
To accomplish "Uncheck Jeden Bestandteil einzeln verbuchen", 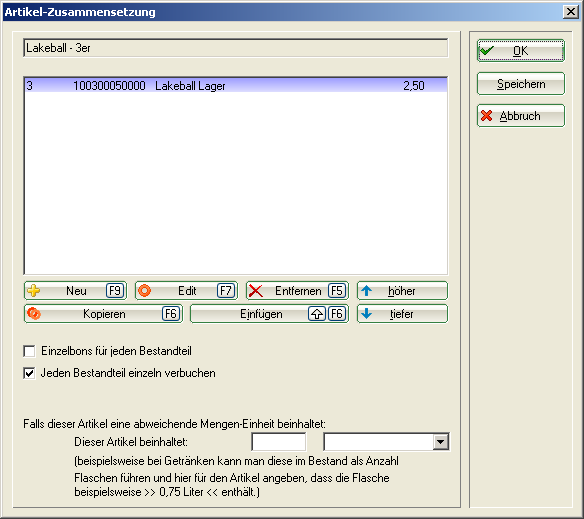I will [x=29, y=373].
